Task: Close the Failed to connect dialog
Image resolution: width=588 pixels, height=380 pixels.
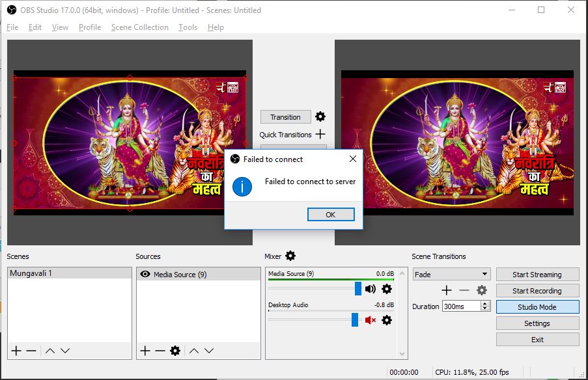Action: [352, 159]
